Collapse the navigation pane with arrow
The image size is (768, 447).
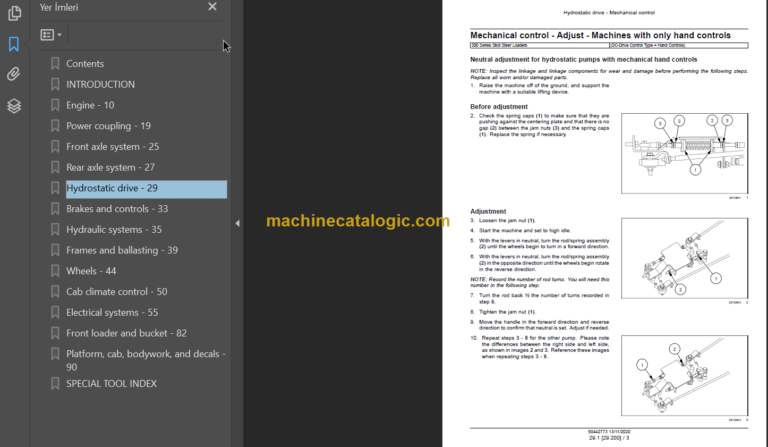click(238, 223)
